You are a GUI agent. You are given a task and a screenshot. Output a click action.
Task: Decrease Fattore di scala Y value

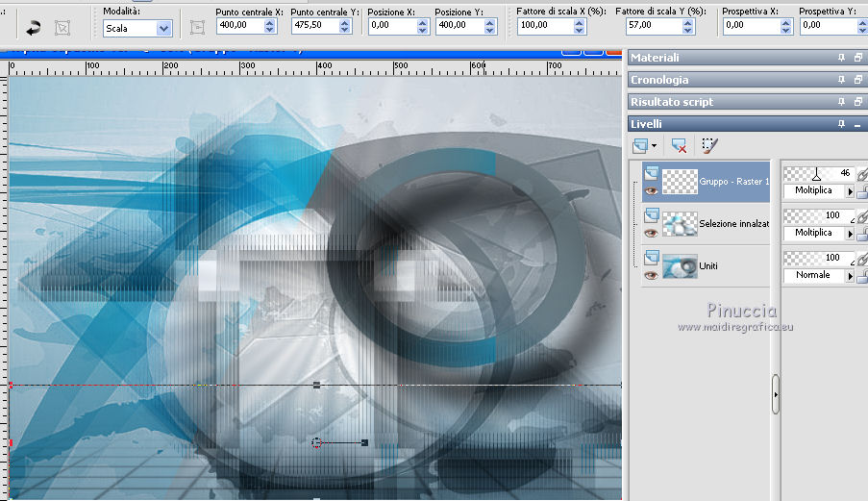[687, 30]
